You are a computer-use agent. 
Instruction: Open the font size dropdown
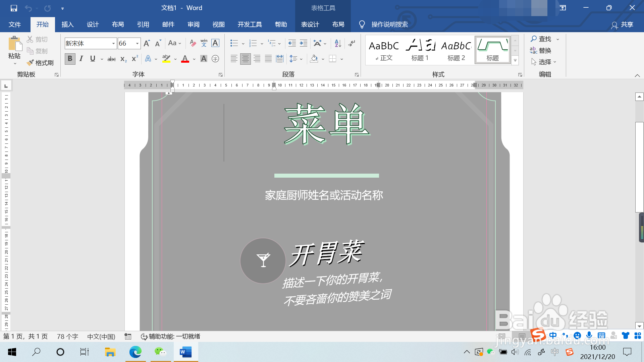(137, 43)
